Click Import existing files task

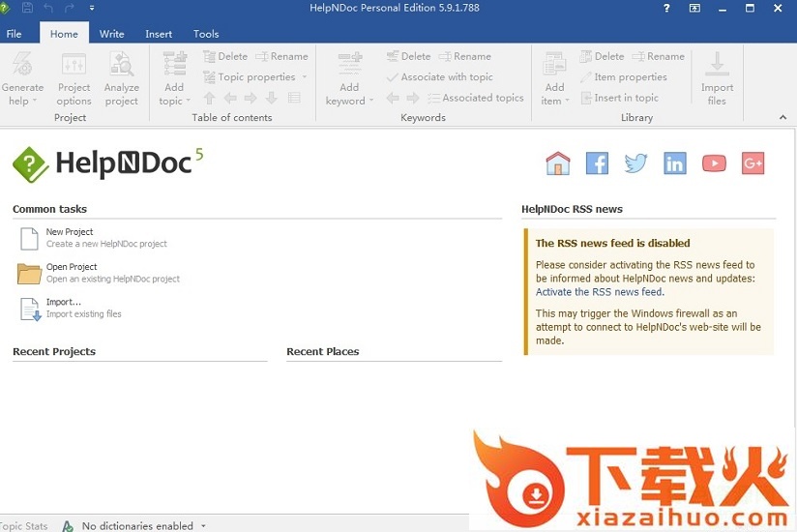coord(72,308)
